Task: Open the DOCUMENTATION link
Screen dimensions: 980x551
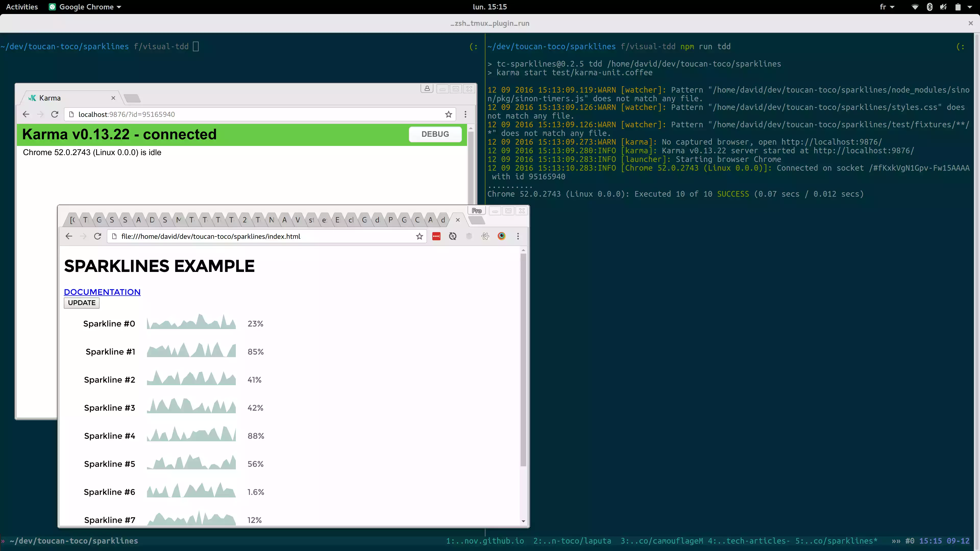Action: click(102, 292)
